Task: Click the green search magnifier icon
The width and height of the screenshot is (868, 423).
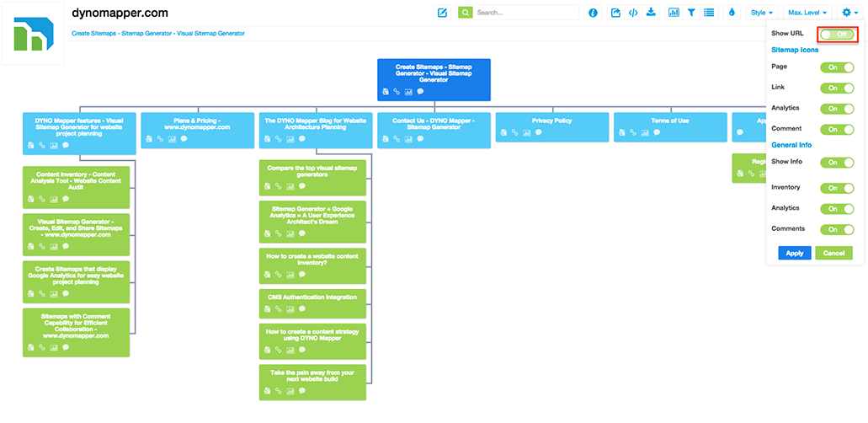Action: 466,12
